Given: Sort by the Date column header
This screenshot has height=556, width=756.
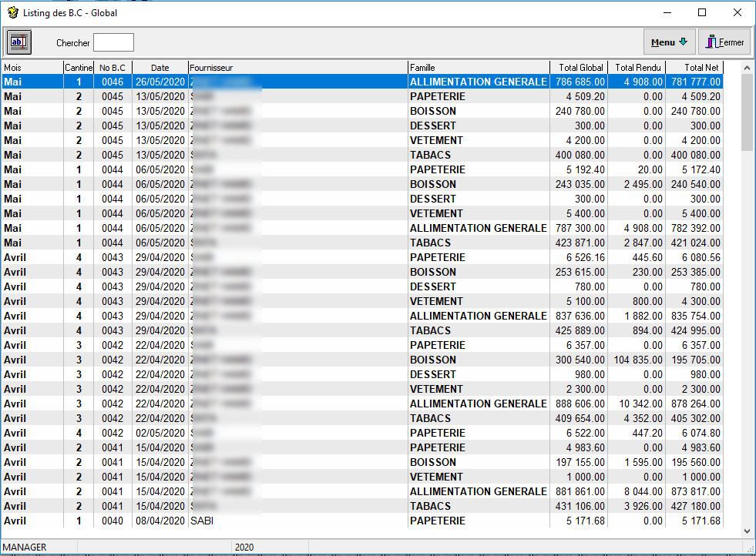Looking at the screenshot, I should (x=160, y=68).
